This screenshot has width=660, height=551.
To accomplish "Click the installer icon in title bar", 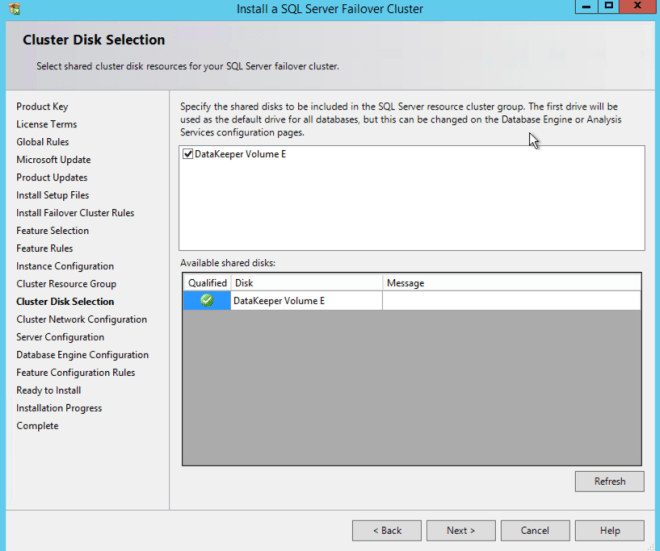I will tap(13, 9).
